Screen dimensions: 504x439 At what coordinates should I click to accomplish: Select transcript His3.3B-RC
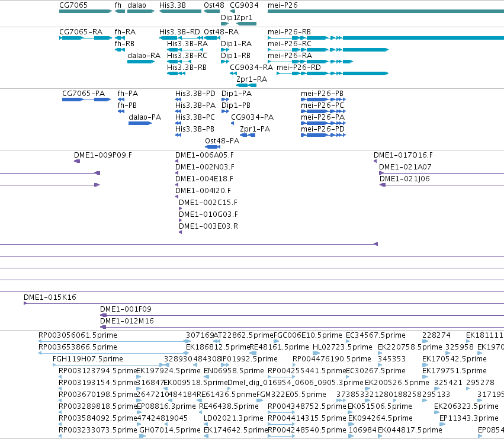[187, 56]
